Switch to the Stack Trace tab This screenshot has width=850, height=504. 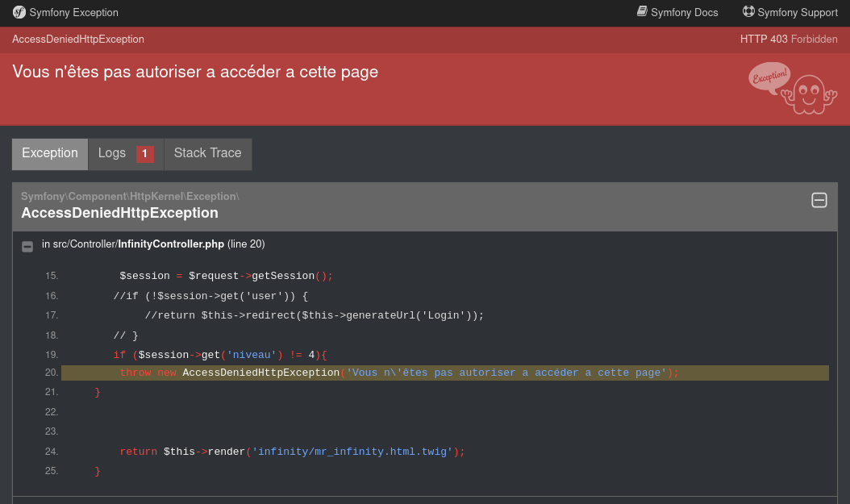coord(207,153)
